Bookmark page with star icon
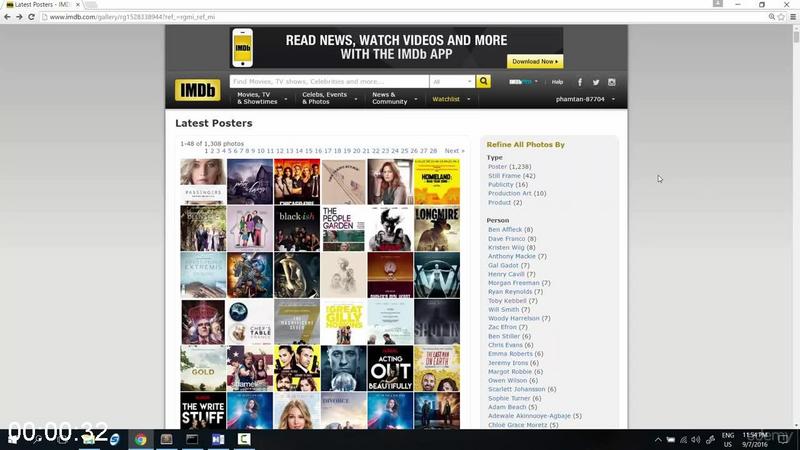 781,17
